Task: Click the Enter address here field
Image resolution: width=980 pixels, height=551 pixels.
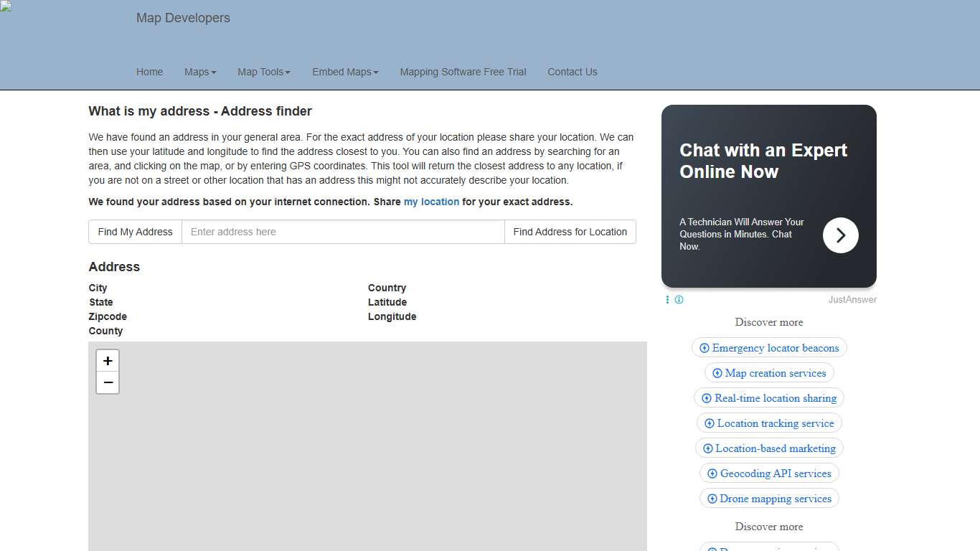Action: tap(343, 232)
